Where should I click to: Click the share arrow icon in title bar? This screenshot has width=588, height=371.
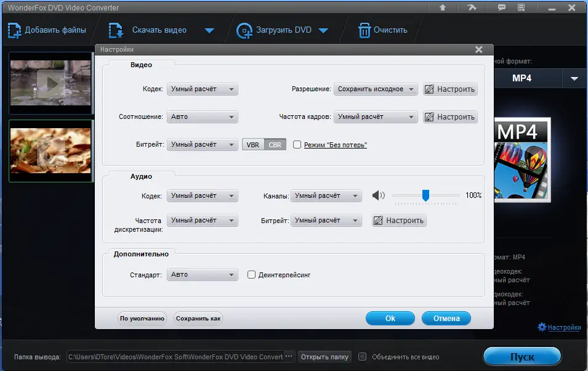tap(472, 7)
